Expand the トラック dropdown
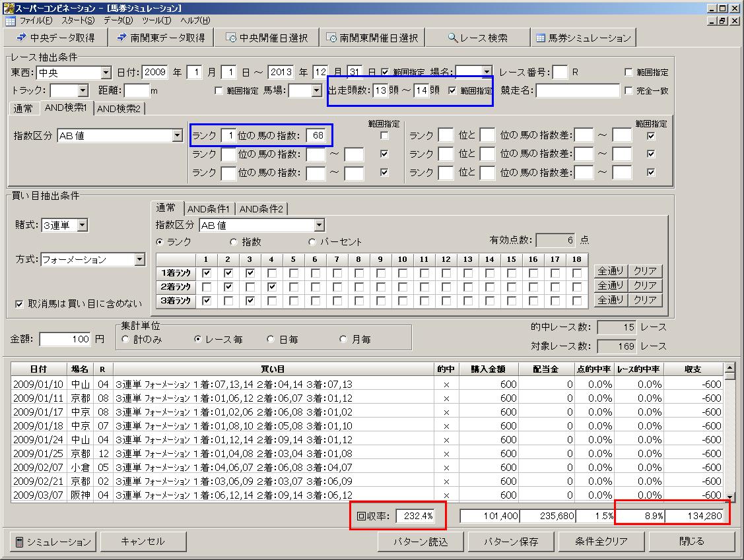The height and width of the screenshot is (560, 744). coord(83,90)
